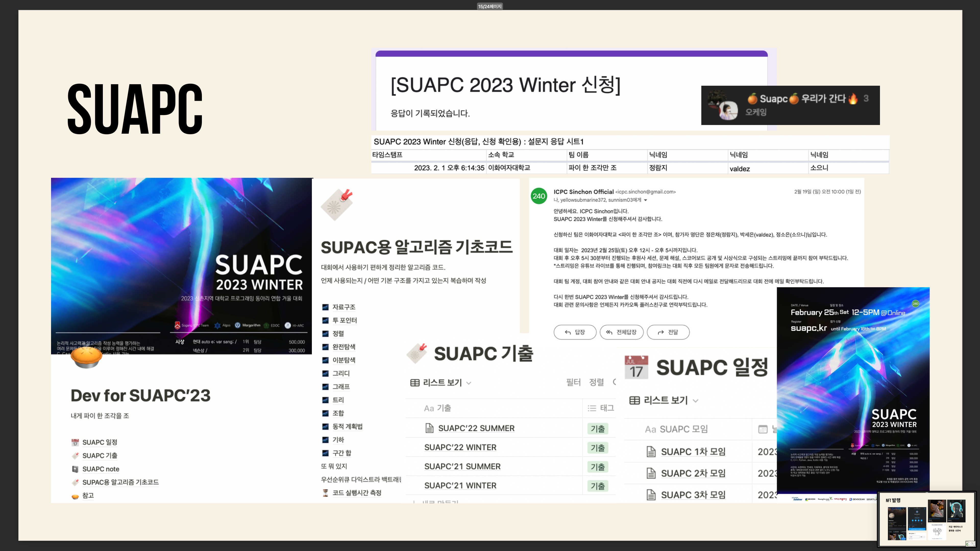Open the 정렬 menu in SUAPC 기출
The width and height of the screenshot is (980, 551).
point(596,382)
